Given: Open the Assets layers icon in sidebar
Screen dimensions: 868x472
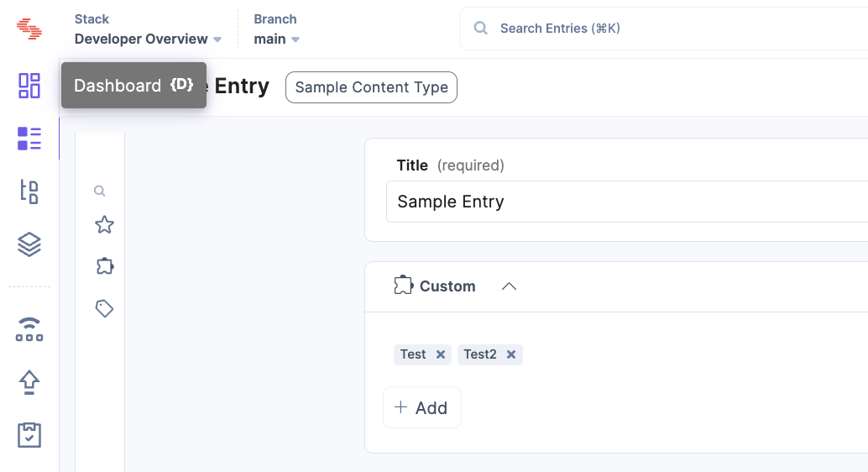Looking at the screenshot, I should 29,244.
